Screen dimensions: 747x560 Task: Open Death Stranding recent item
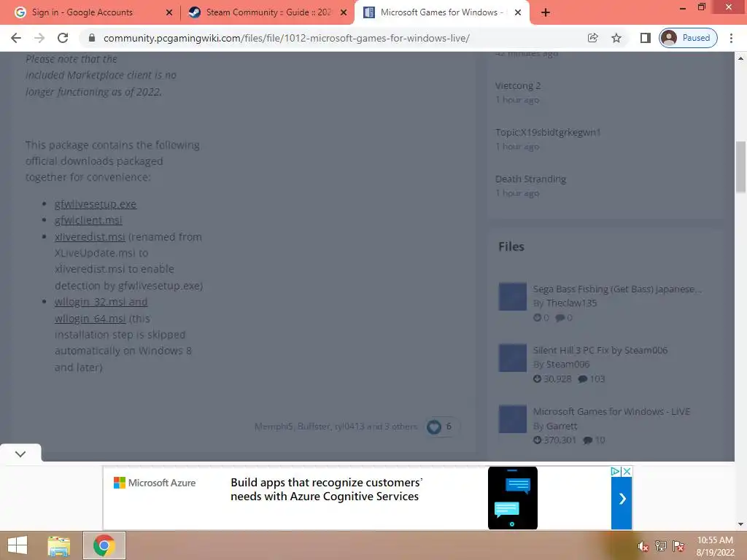531,179
